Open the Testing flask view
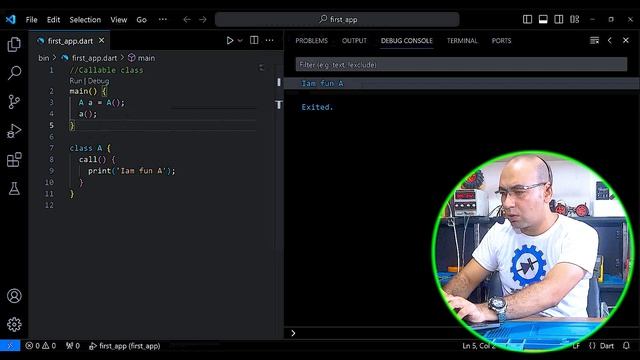Screen dimensions: 640x360 click(14, 189)
